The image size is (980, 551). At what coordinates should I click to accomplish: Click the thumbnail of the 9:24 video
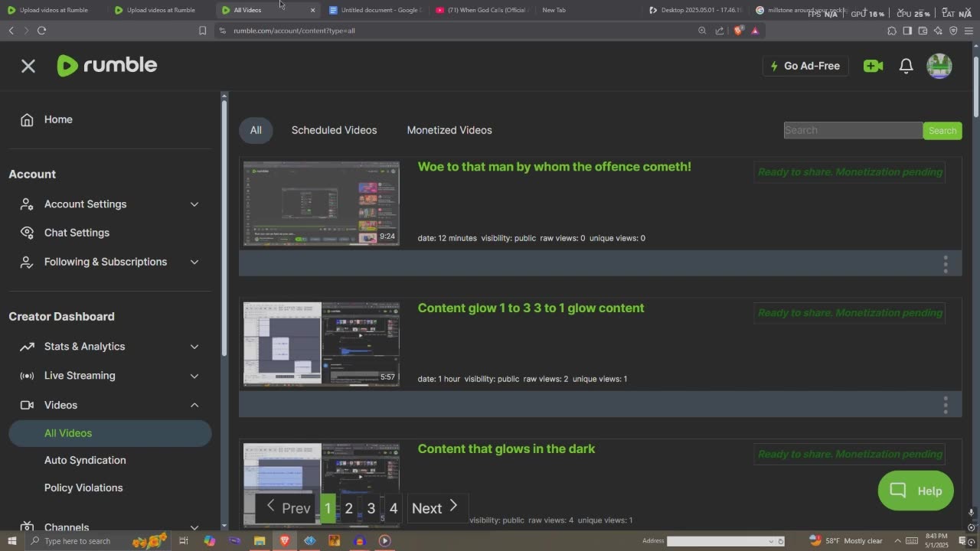(x=322, y=204)
